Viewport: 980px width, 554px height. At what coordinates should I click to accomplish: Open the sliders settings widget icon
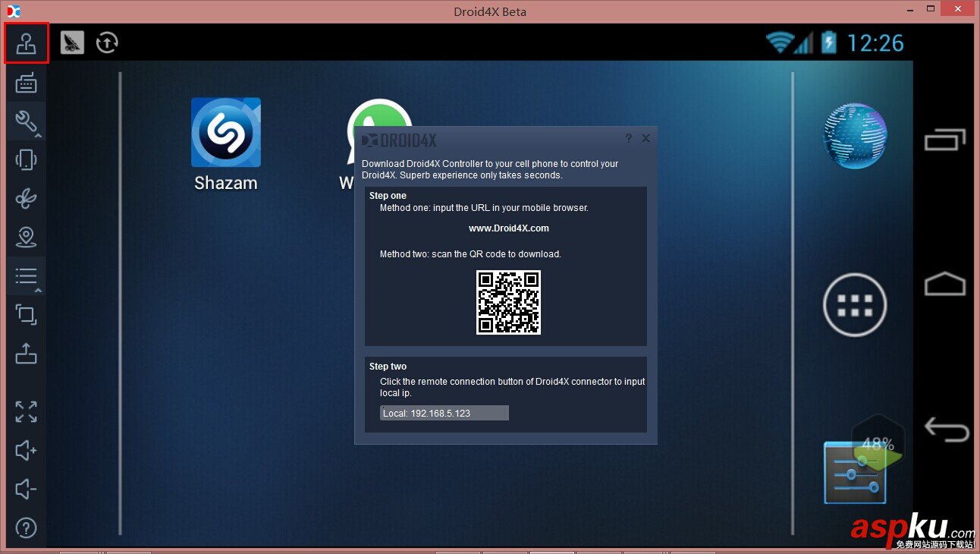tap(855, 474)
